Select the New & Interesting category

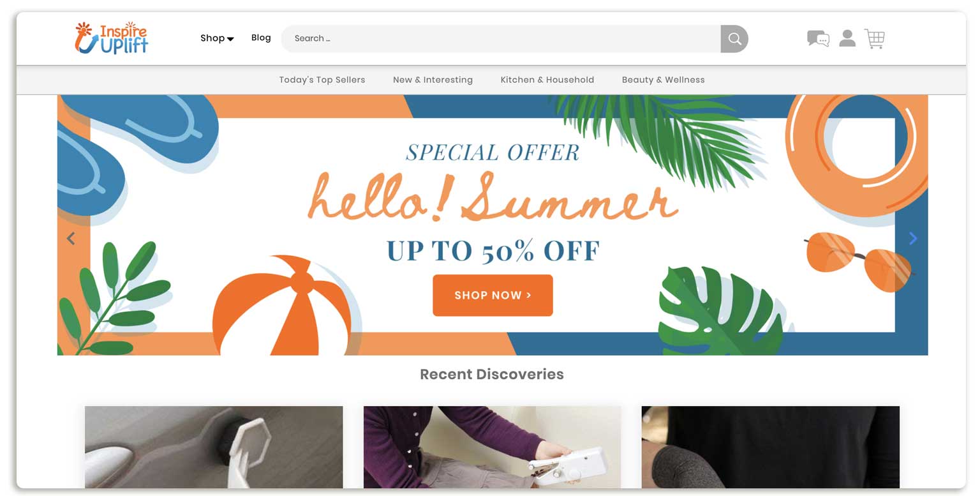point(433,80)
